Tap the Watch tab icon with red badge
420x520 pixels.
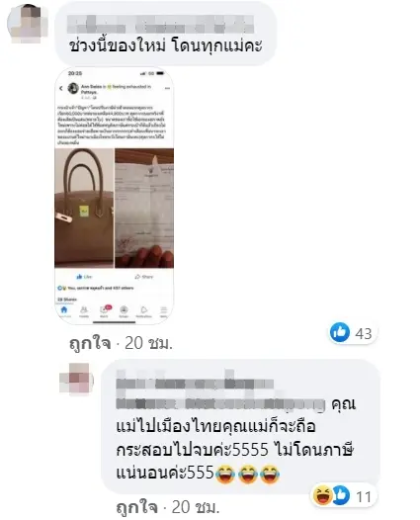105,309
